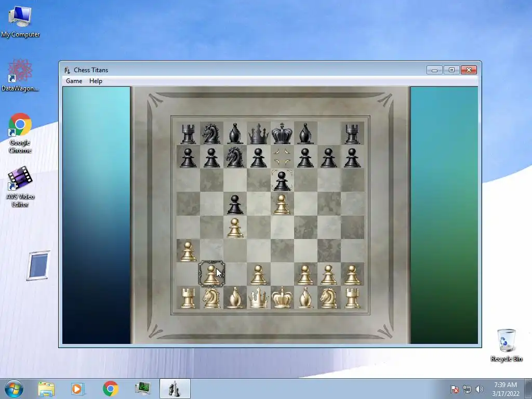Image resolution: width=532 pixels, height=399 pixels.
Task: Click the highlighted empty square before black king
Action: 282,157
